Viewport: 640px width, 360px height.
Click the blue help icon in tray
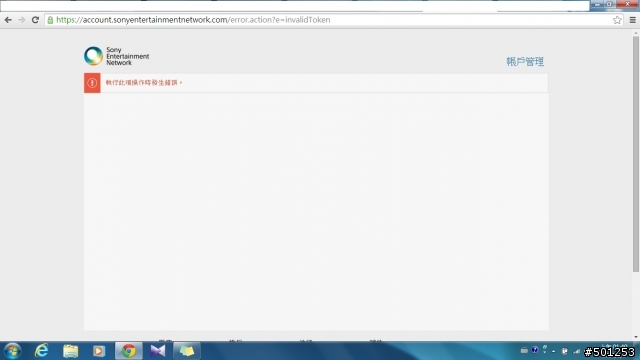point(535,350)
